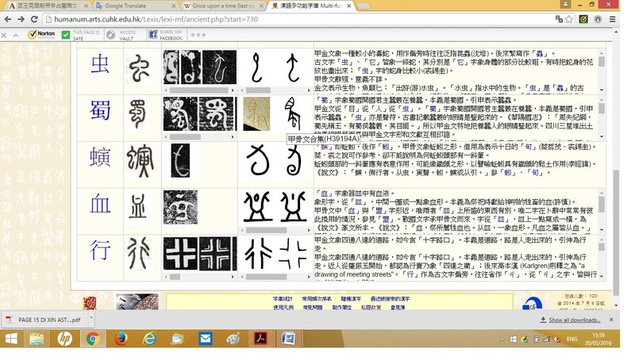Switch to the Google Translate tab

[x=131, y=5]
